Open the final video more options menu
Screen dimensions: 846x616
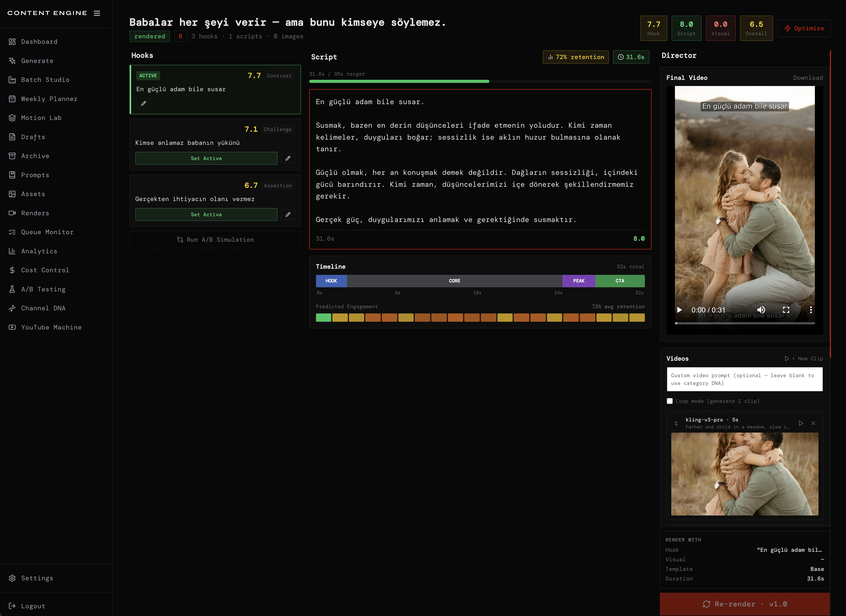point(810,310)
